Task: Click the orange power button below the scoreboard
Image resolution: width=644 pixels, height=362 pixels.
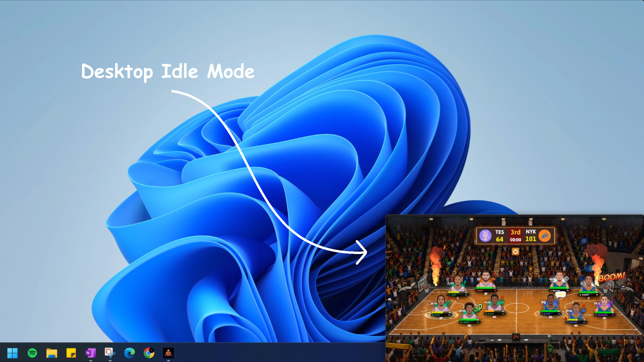Action: [515, 251]
